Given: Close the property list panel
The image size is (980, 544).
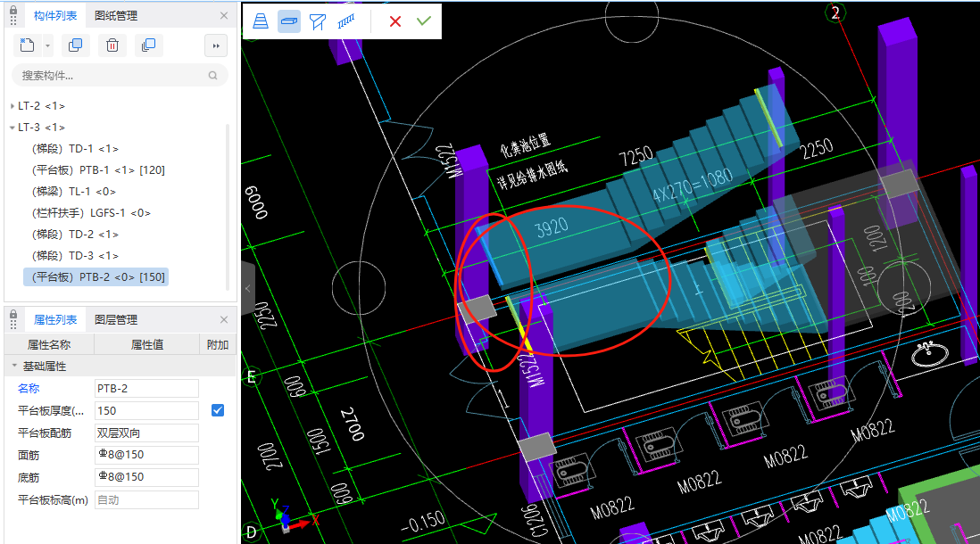Looking at the screenshot, I should 224,320.
